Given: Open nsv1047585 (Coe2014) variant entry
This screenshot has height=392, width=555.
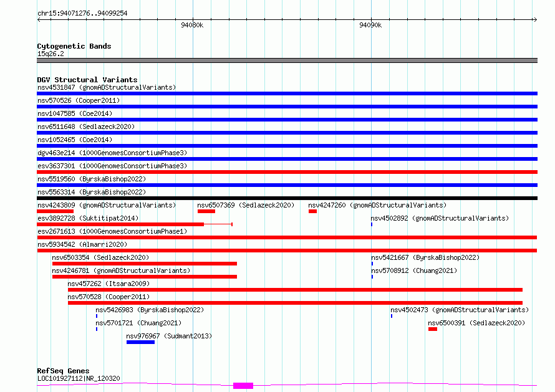Looking at the screenshot, I should point(75,113).
